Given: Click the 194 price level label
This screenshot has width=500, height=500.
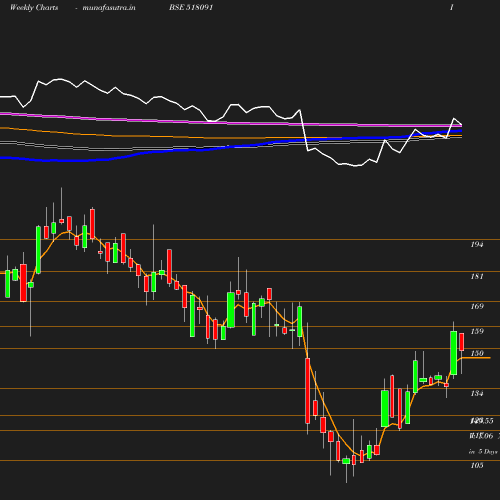Looking at the screenshot, I should (x=477, y=244).
